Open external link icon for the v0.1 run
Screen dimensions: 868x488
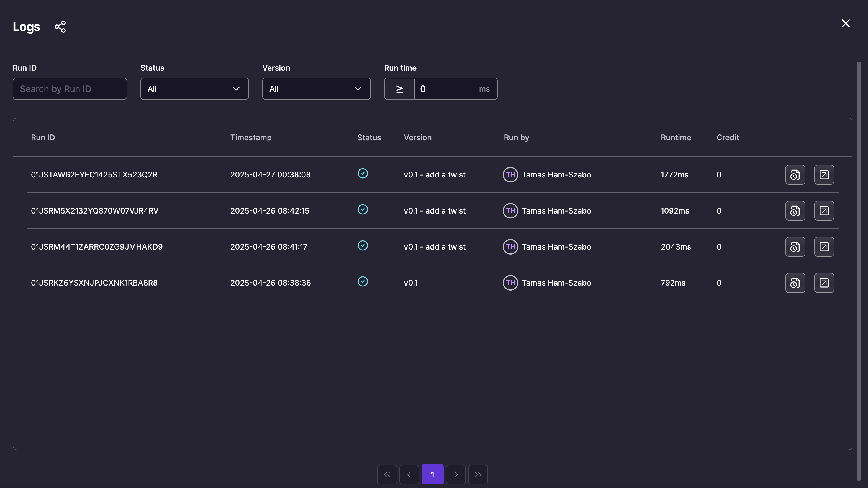824,283
